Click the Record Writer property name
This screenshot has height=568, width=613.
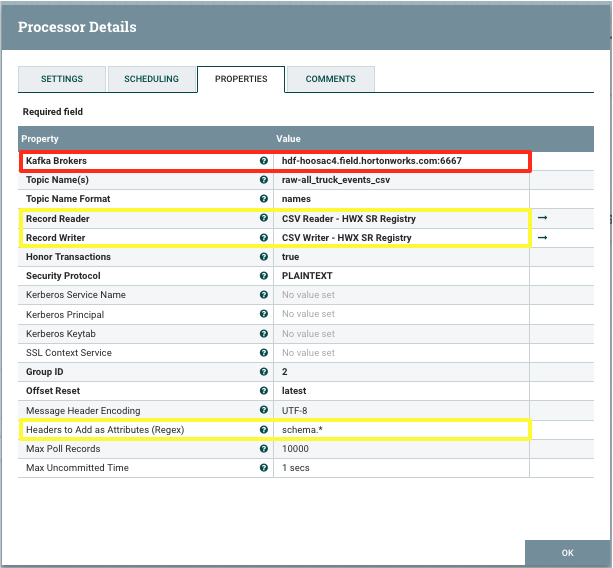tap(56, 238)
